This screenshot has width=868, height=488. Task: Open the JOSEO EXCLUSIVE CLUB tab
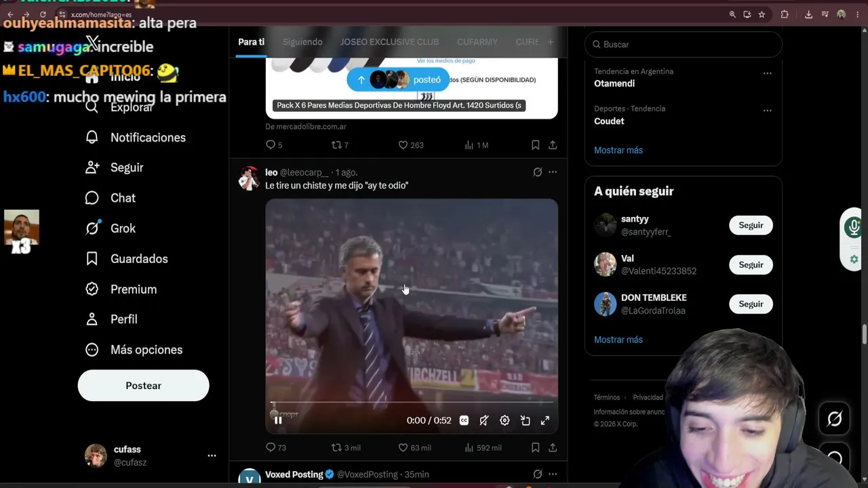tap(389, 42)
